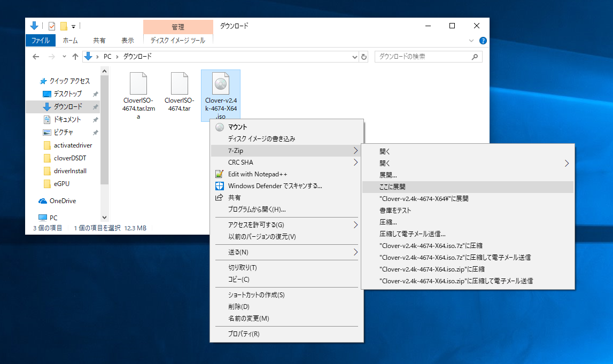Choose 名前の変更(M)

click(x=286, y=318)
